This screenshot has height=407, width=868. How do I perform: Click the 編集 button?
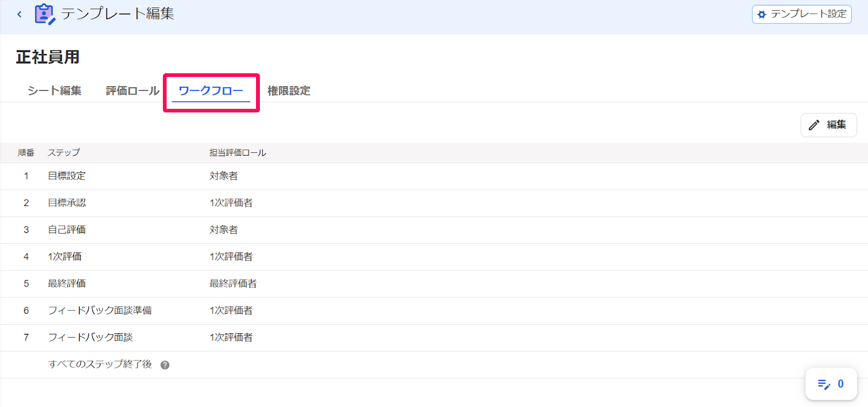point(828,125)
